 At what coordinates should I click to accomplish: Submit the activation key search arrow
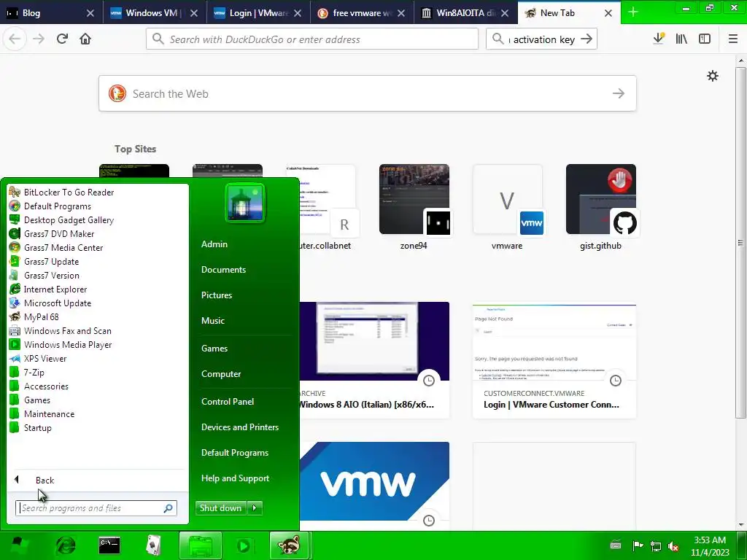coord(587,39)
